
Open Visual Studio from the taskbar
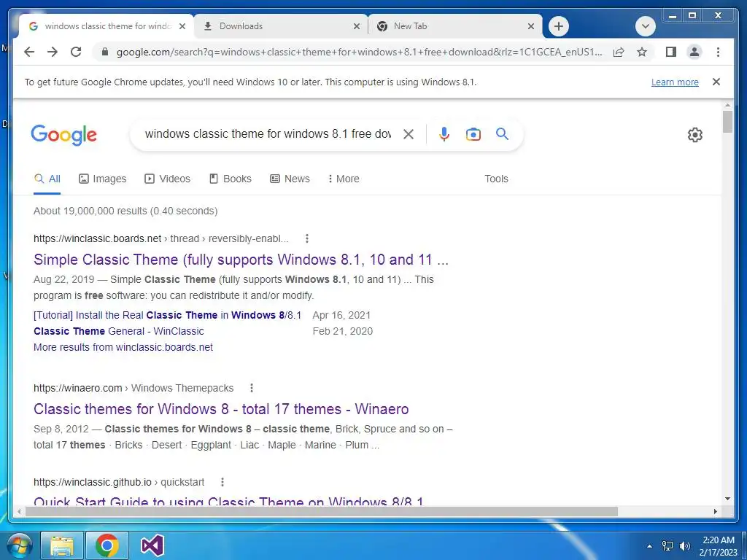pyautogui.click(x=152, y=545)
